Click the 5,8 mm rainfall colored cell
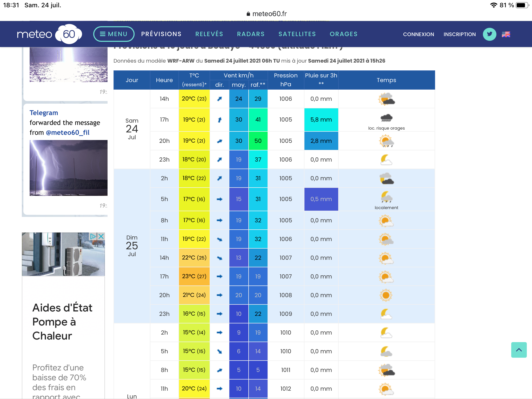The height and width of the screenshot is (399, 532). (x=321, y=120)
